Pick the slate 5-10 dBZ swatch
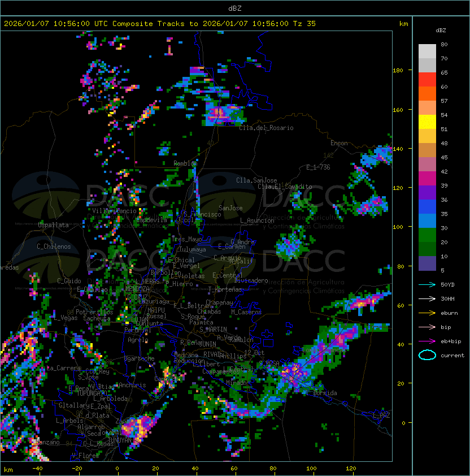Viewport: 470px width, 476px height. point(427,263)
